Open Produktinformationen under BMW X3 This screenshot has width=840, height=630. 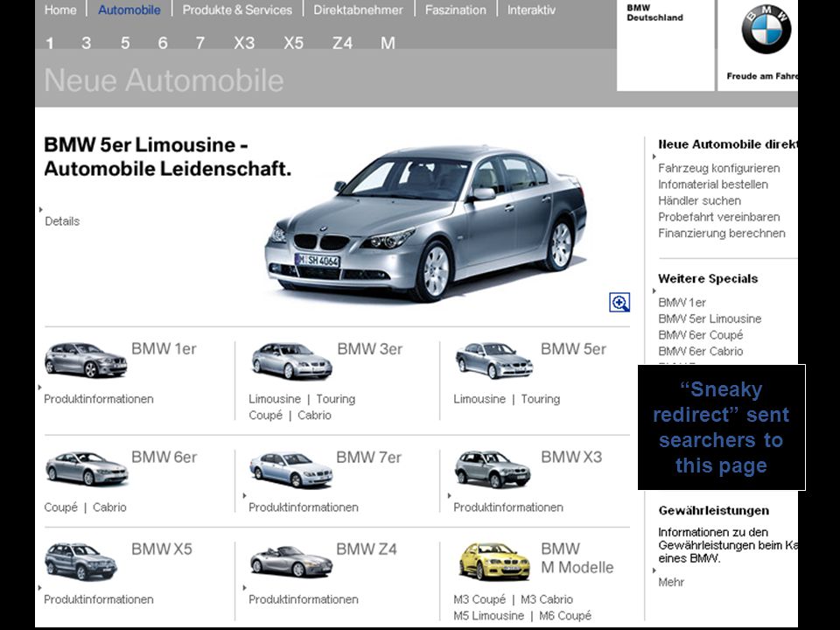[508, 507]
